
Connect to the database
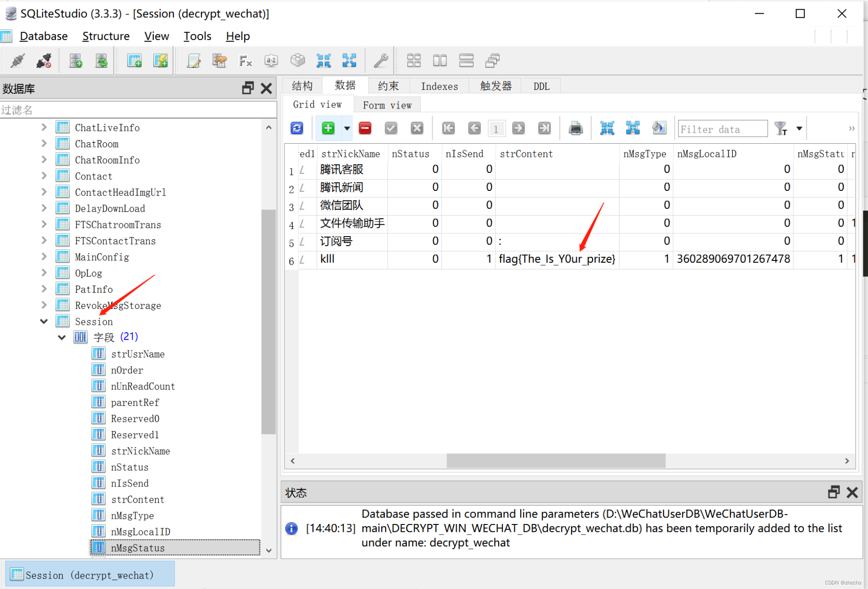pyautogui.click(x=17, y=60)
